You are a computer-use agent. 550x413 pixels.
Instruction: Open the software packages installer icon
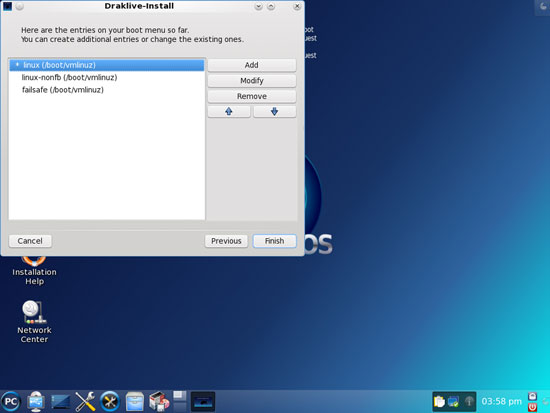tap(159, 401)
